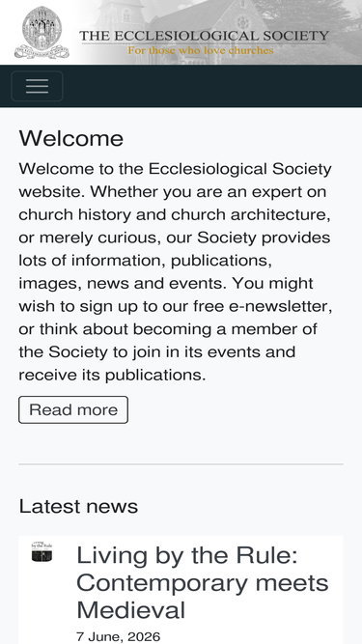The width and height of the screenshot is (362, 644).
Task: Select the Latest news heading
Action: pyautogui.click(x=78, y=506)
